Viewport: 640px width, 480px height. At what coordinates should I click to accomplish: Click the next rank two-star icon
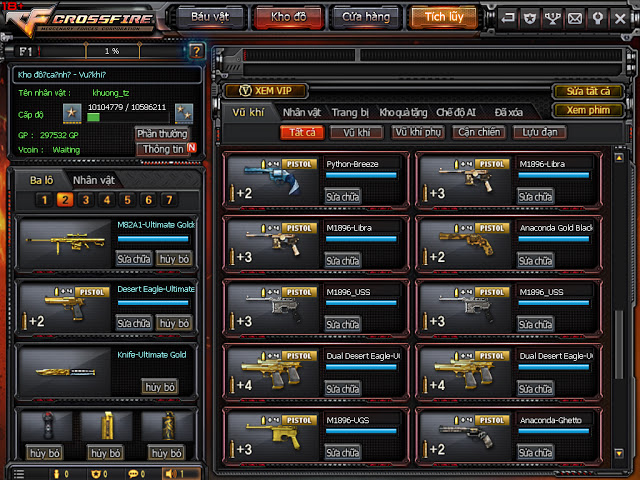pyautogui.click(x=184, y=113)
